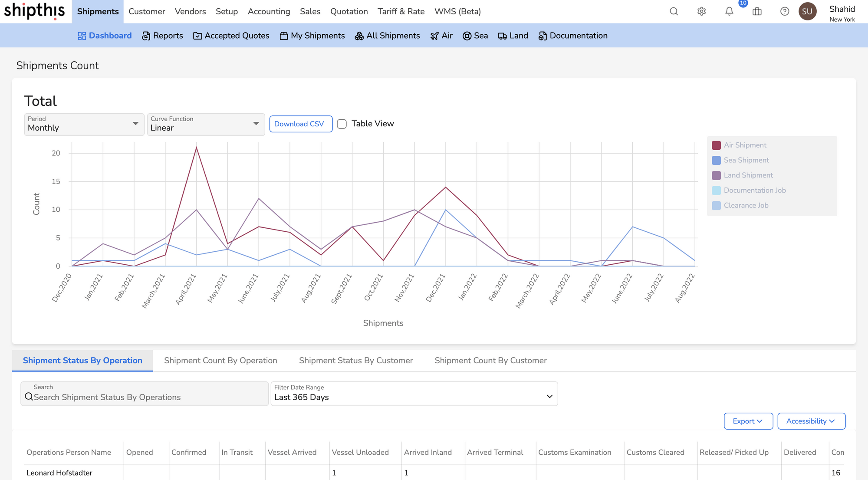Open the Air shipments section

[441, 36]
